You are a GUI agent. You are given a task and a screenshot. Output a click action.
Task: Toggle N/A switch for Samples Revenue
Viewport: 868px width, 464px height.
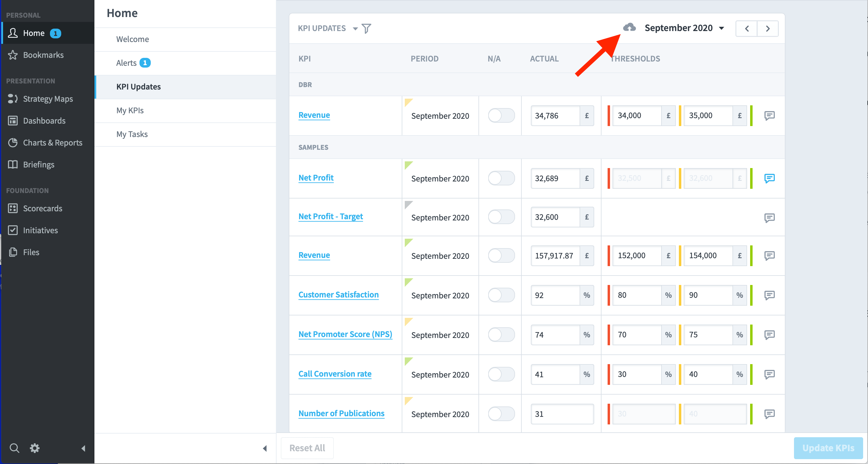501,255
